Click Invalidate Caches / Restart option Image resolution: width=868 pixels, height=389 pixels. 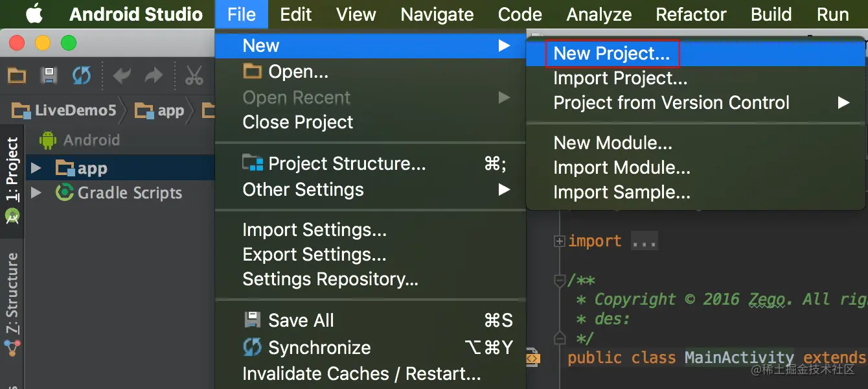pos(361,374)
